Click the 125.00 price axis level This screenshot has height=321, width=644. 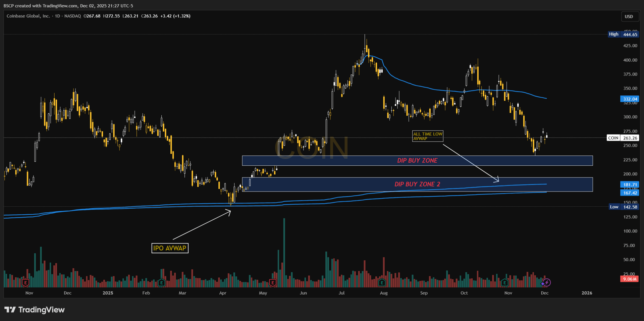pyautogui.click(x=630, y=217)
